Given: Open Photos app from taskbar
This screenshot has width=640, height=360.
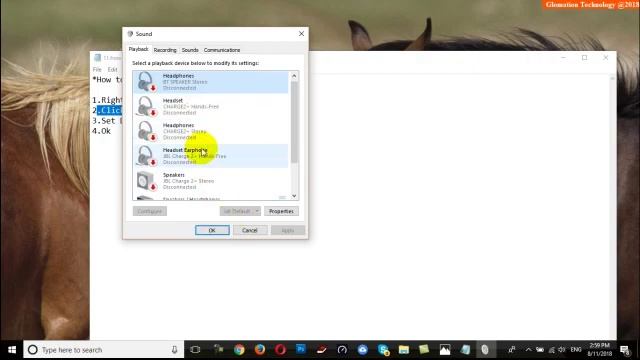Looking at the screenshot, I should pyautogui.click(x=445, y=350).
